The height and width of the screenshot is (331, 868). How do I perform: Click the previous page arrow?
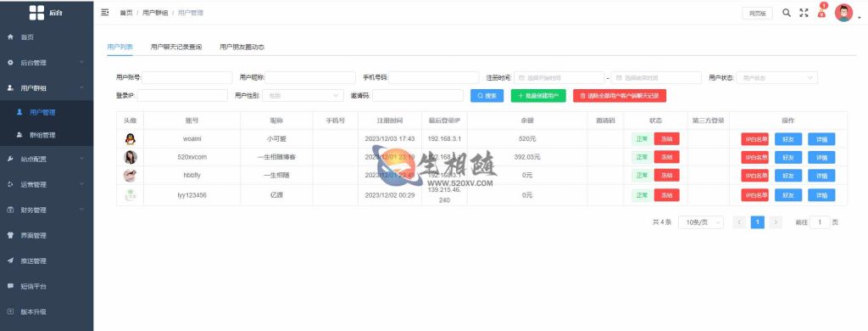(739, 222)
